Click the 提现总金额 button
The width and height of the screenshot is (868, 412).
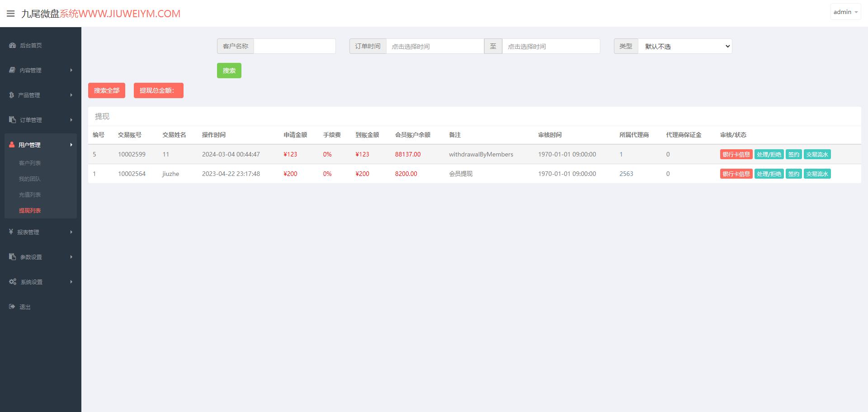point(159,90)
